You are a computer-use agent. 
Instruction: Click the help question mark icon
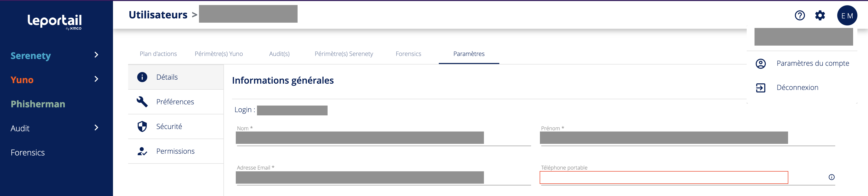point(800,15)
